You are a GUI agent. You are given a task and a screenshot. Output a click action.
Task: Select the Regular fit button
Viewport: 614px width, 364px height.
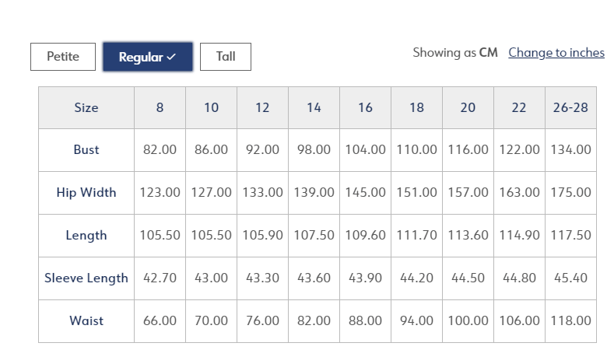(148, 57)
